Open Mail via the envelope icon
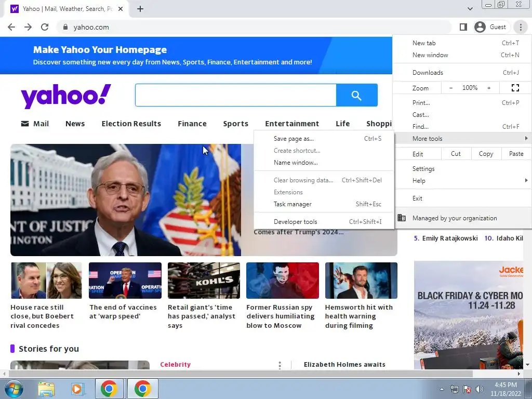 coord(25,124)
